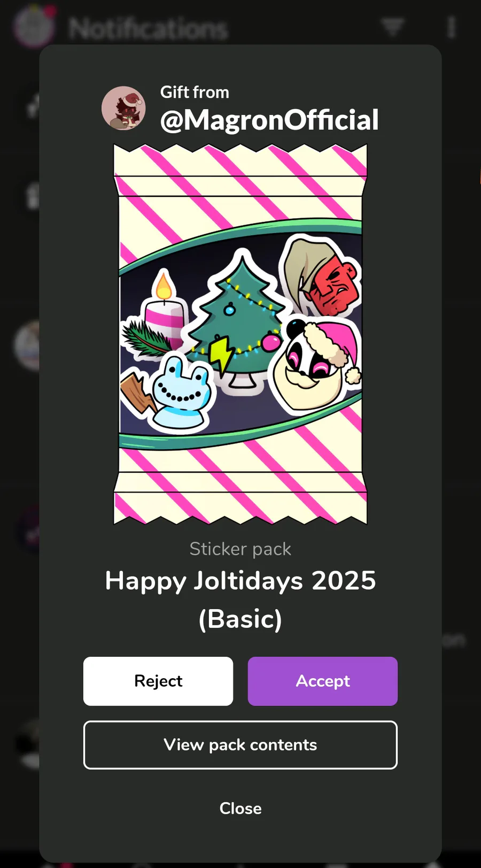Open the three-dot more options menu
This screenshot has height=868, width=481.
click(x=452, y=27)
